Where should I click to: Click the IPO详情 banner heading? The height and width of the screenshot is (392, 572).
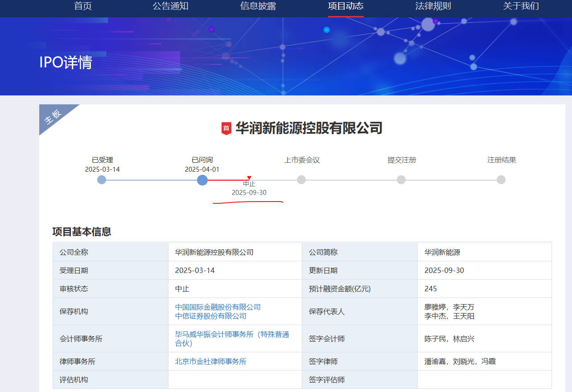[66, 62]
